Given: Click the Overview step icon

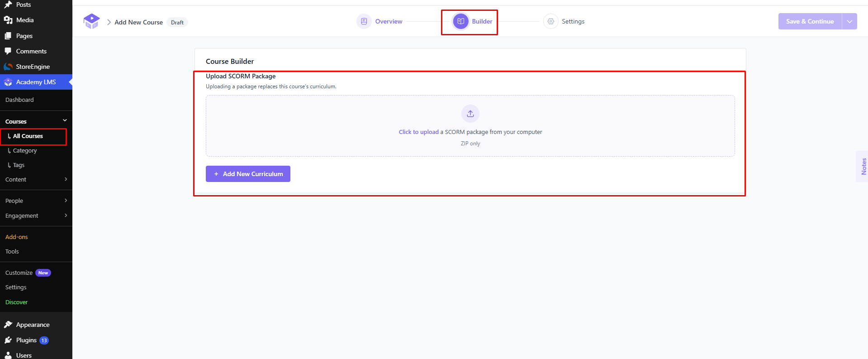Looking at the screenshot, I should click(x=364, y=21).
